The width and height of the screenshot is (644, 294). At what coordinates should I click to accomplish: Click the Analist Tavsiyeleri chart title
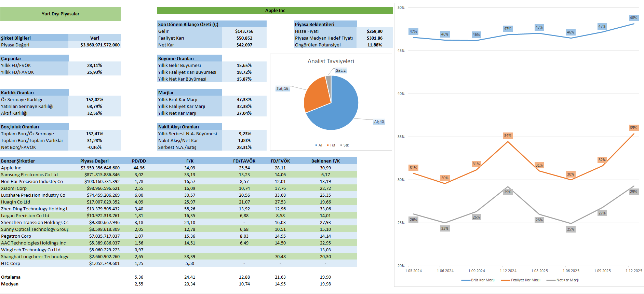(331, 61)
